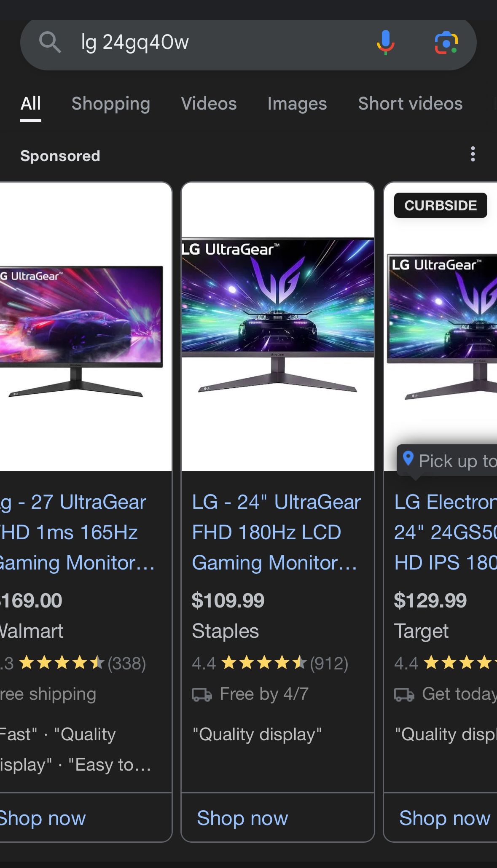The height and width of the screenshot is (868, 497).
Task: Open the Sponsored three-dot options menu
Action: pos(473,154)
